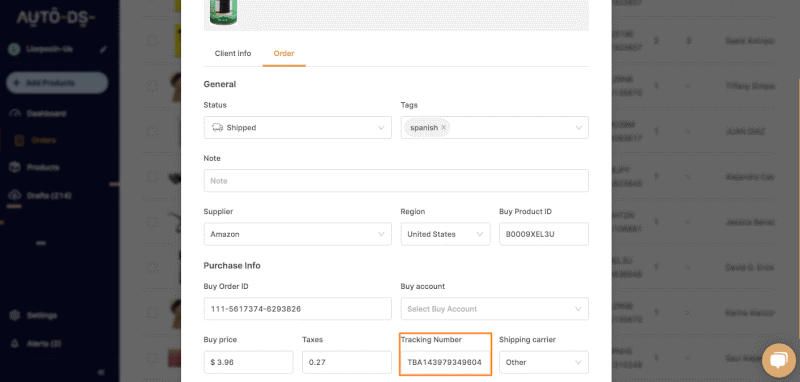Click the Buy Product ID field
This screenshot has height=382, width=800.
pos(543,234)
